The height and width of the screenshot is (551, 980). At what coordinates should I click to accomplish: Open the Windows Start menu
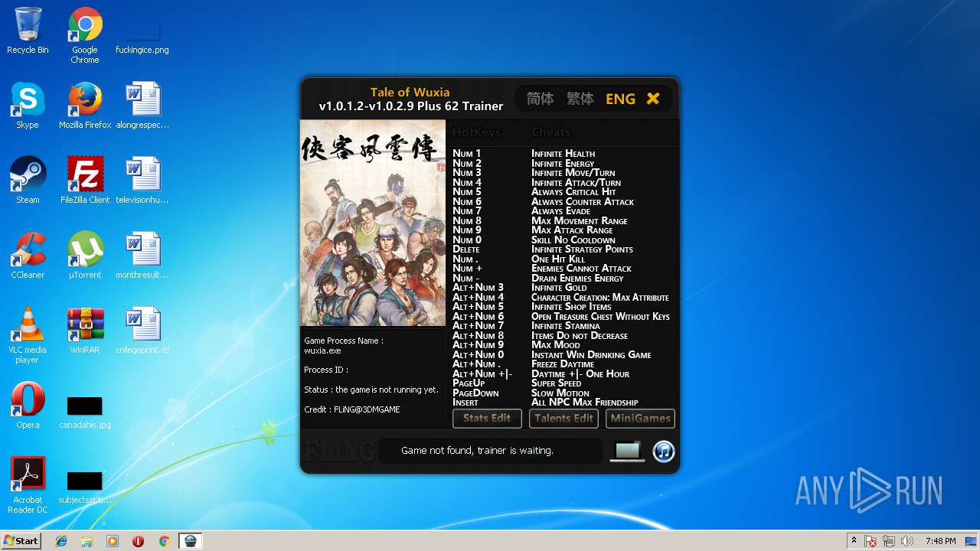click(21, 541)
